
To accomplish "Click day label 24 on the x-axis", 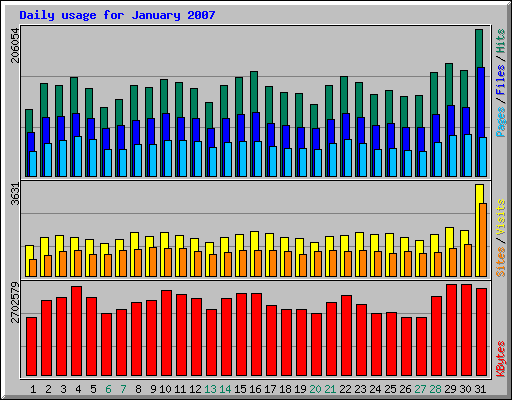I will click(x=375, y=389).
